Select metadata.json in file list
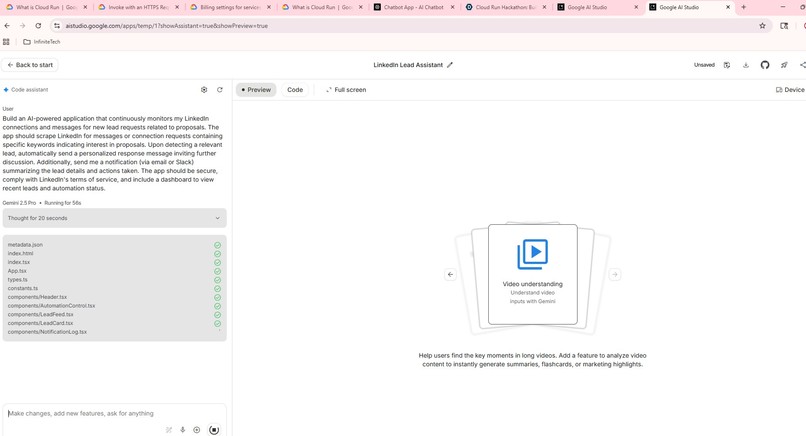Image resolution: width=806 pixels, height=436 pixels. pyautogui.click(x=25, y=245)
